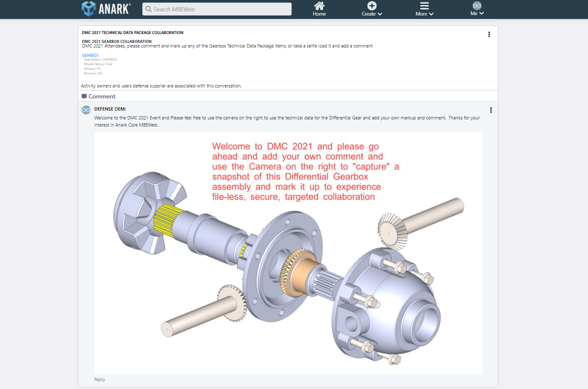Click the 'Version: V5' text
This screenshot has height=389, width=588.
[92, 69]
